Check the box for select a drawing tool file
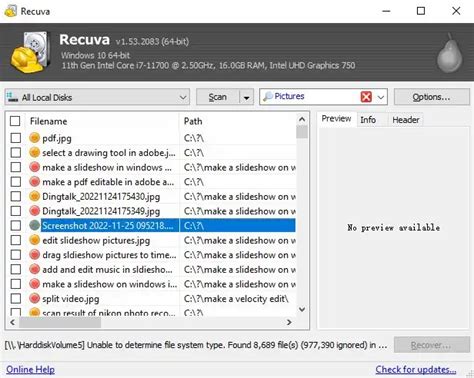The height and width of the screenshot is (378, 474). tap(16, 152)
